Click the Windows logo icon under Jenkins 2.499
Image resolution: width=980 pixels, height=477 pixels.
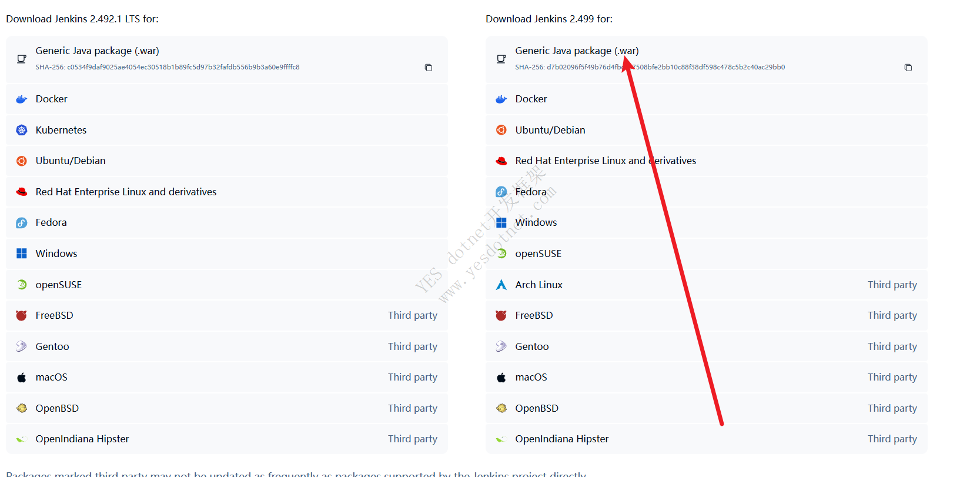point(501,223)
